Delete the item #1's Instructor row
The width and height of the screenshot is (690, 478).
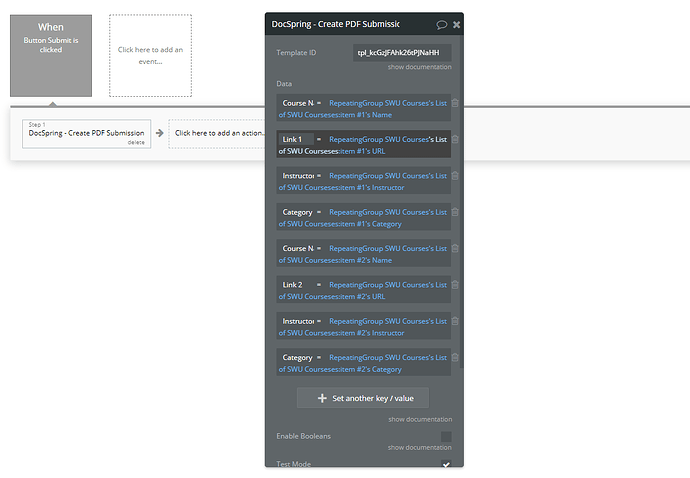(455, 176)
